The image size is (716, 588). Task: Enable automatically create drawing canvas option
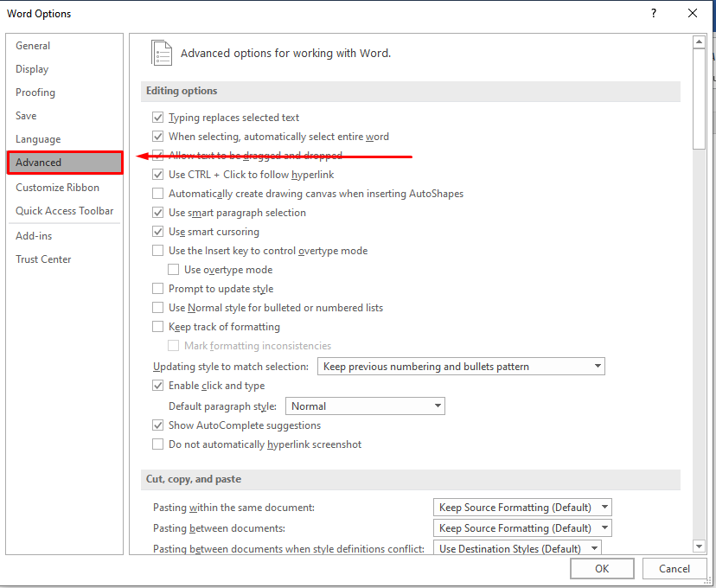coord(158,194)
